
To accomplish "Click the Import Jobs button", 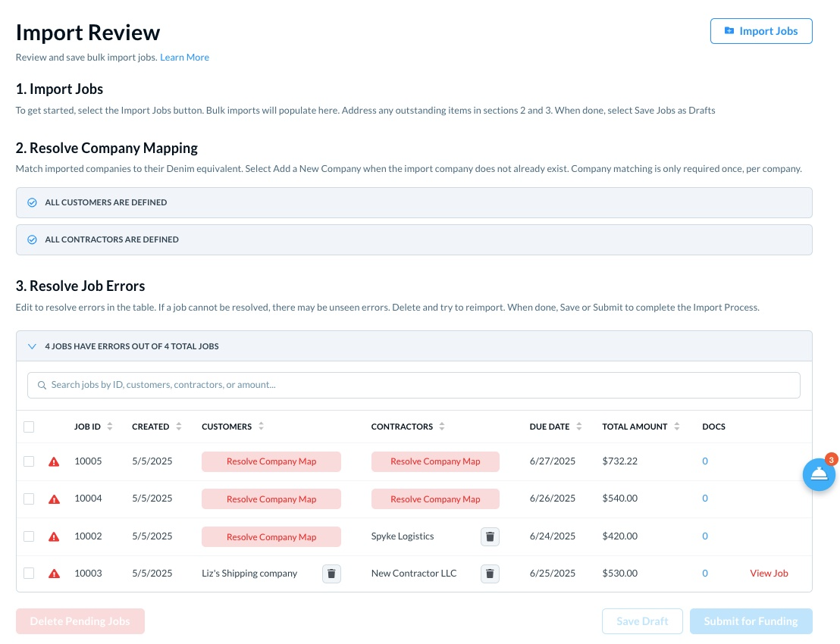I will click(760, 31).
